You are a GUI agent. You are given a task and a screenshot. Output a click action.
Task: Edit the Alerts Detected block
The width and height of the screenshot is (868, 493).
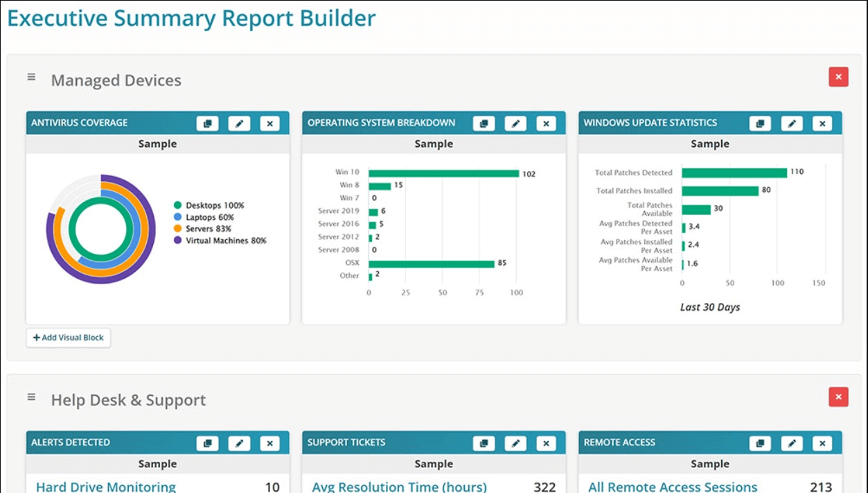tap(239, 443)
